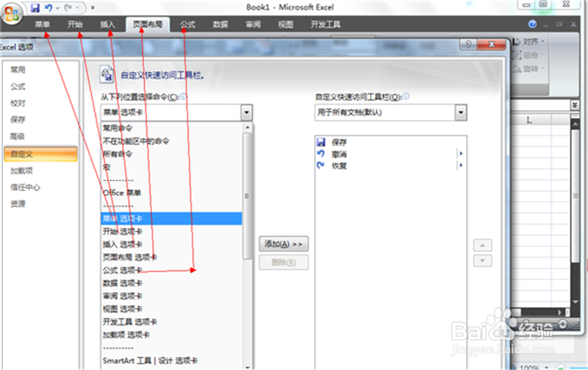Choose 所有命令 in dropdown list
Viewport: 588px width, 370px height.
click(172, 154)
